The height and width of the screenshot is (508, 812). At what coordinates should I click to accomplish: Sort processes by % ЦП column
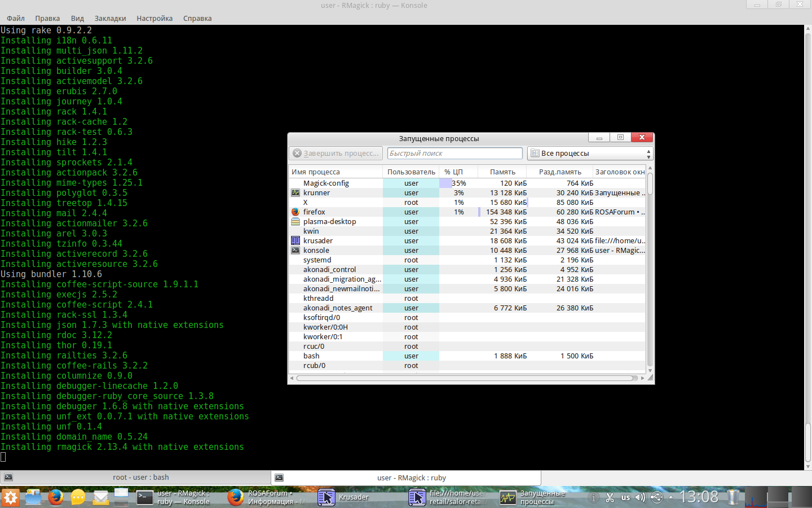pyautogui.click(x=453, y=172)
